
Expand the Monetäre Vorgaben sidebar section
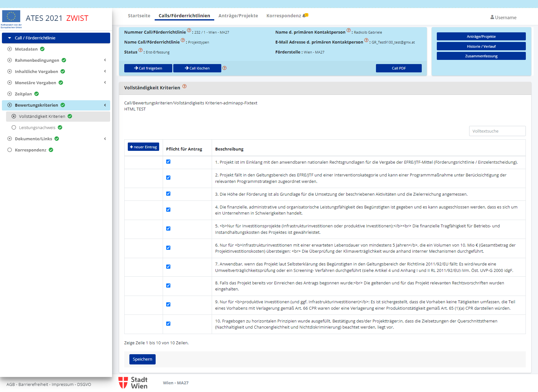(x=105, y=83)
